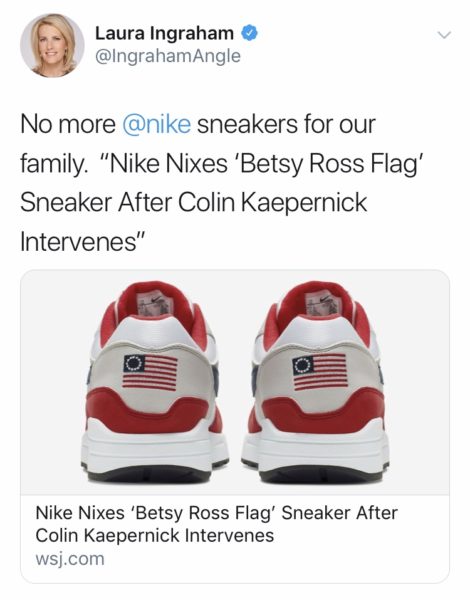The width and height of the screenshot is (470, 600).
Task: Visit the wsj.com source label
Action: pos(70,559)
